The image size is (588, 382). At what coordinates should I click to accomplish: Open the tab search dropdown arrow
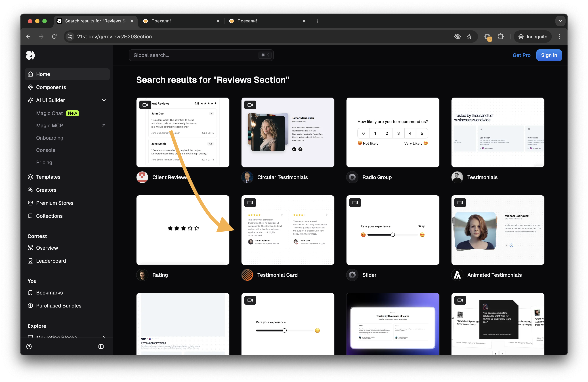(x=560, y=21)
